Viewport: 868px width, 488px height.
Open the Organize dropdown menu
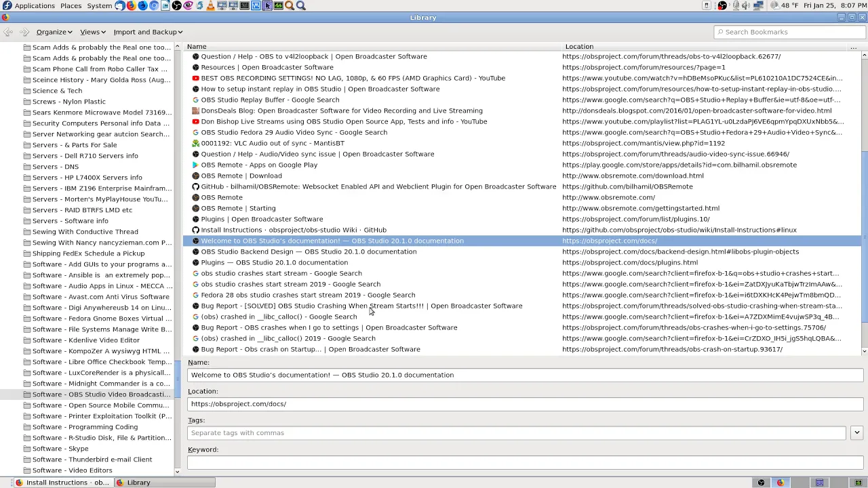54,32
